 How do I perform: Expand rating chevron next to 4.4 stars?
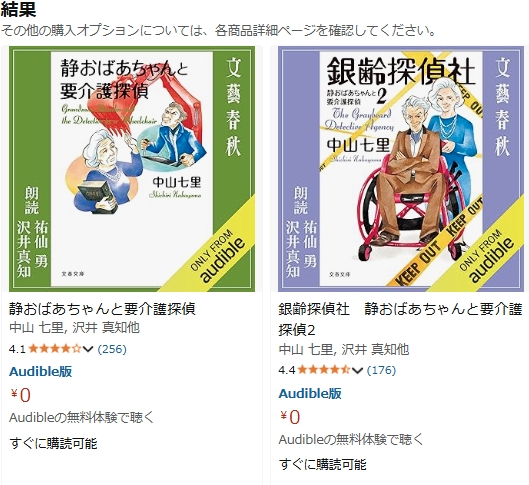[x=357, y=371]
